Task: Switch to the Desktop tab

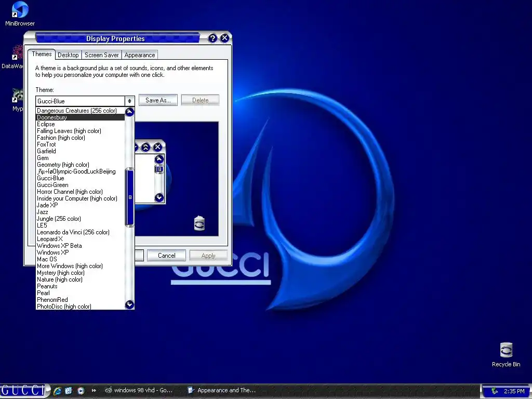Action: [68, 55]
